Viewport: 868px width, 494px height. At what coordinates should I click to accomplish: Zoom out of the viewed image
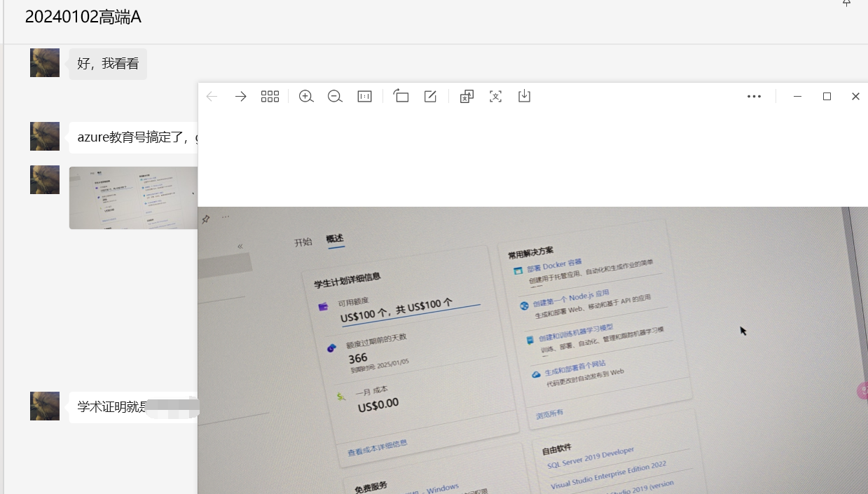[335, 97]
